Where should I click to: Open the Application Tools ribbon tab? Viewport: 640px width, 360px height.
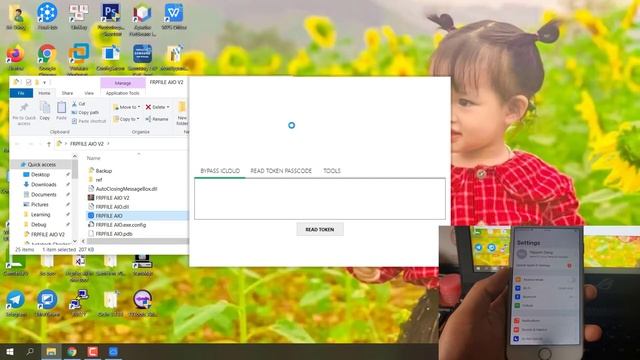[122, 93]
